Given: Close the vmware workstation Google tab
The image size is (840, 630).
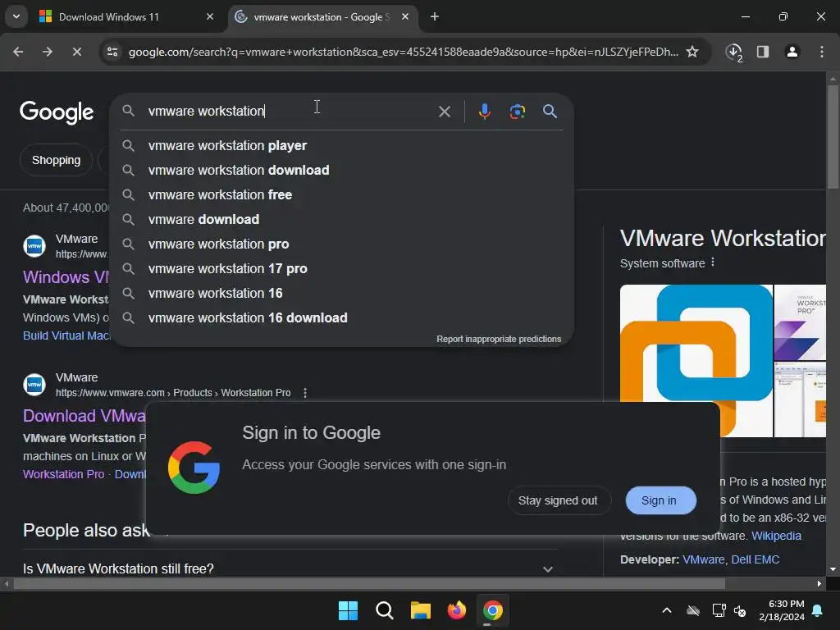Looking at the screenshot, I should click(405, 16).
